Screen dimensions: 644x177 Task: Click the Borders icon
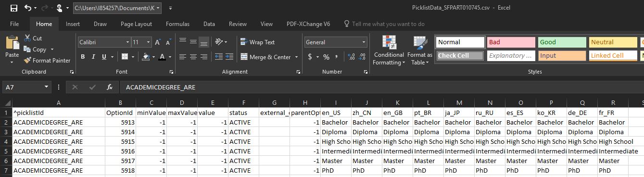tap(124, 57)
